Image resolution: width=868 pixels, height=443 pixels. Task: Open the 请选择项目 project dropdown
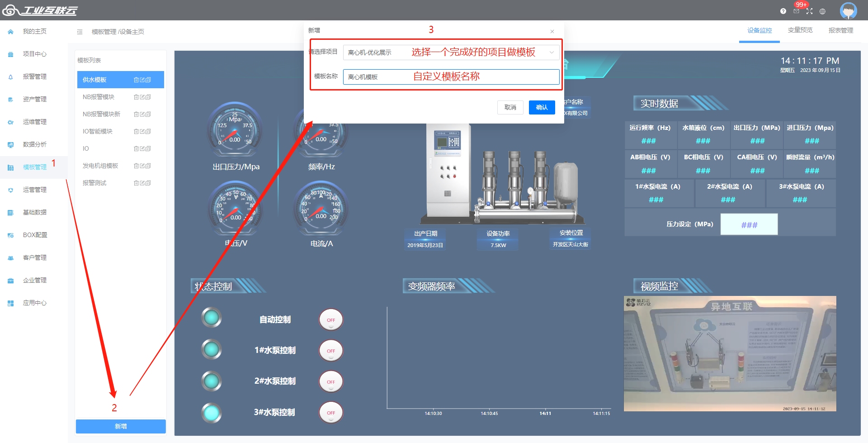click(451, 52)
